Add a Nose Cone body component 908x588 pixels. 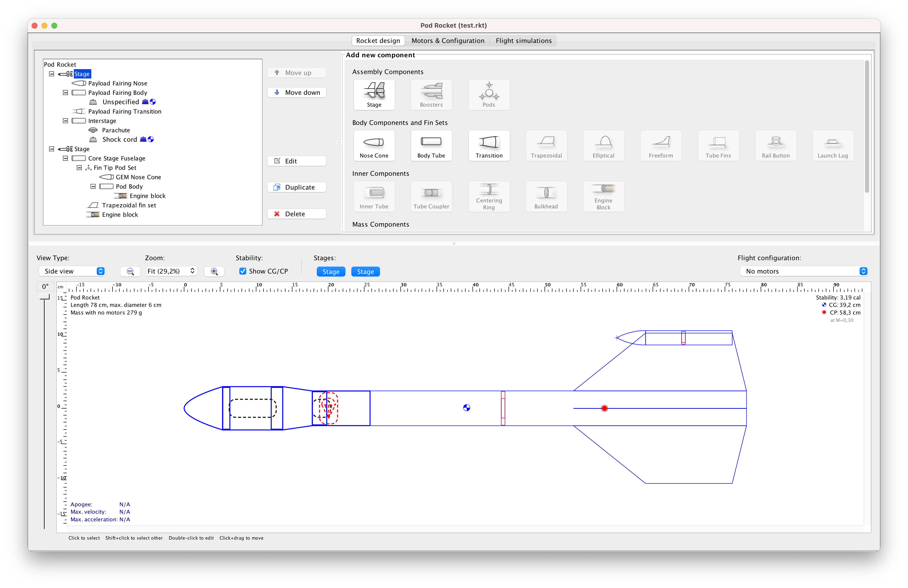[374, 146]
